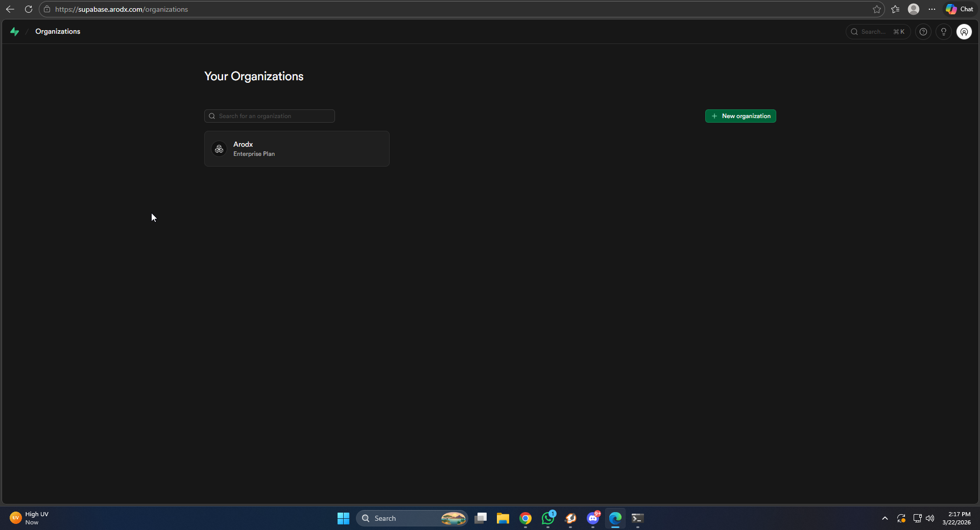
Task: Click the Organizations breadcrumb
Action: click(x=58, y=32)
